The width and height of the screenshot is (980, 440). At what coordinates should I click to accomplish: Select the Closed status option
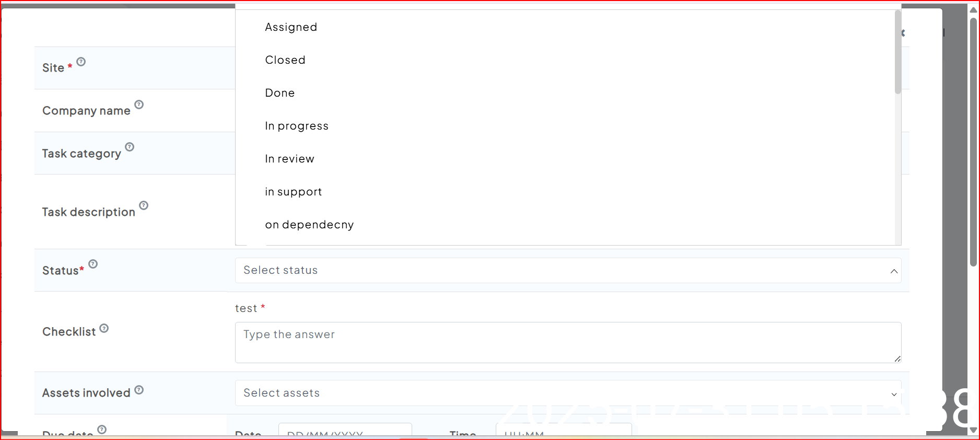tap(285, 60)
